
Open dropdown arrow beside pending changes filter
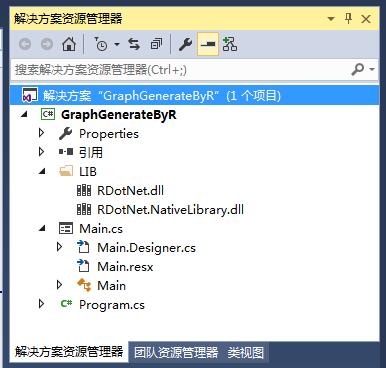click(117, 44)
